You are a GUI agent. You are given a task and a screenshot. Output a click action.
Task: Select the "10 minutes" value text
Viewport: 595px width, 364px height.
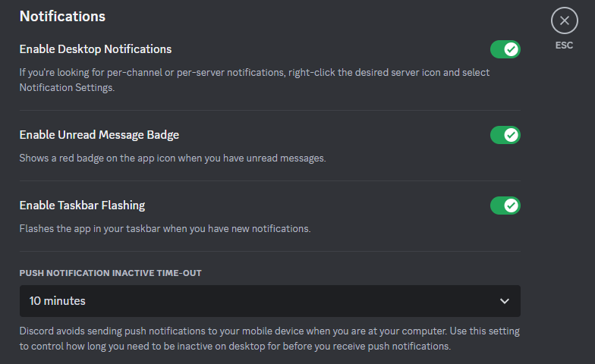point(58,301)
